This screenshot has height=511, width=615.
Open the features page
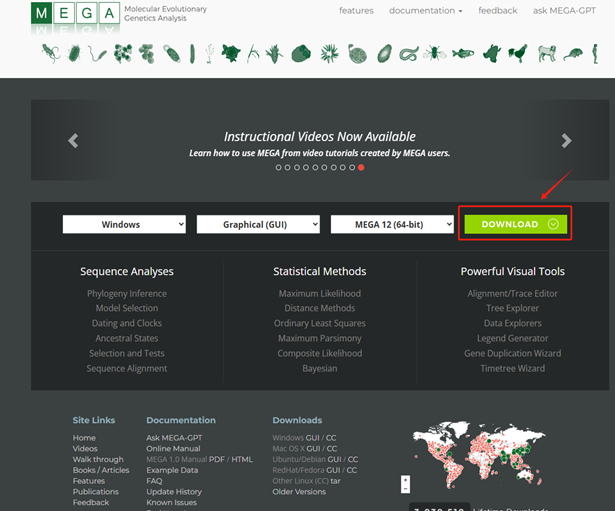356,11
